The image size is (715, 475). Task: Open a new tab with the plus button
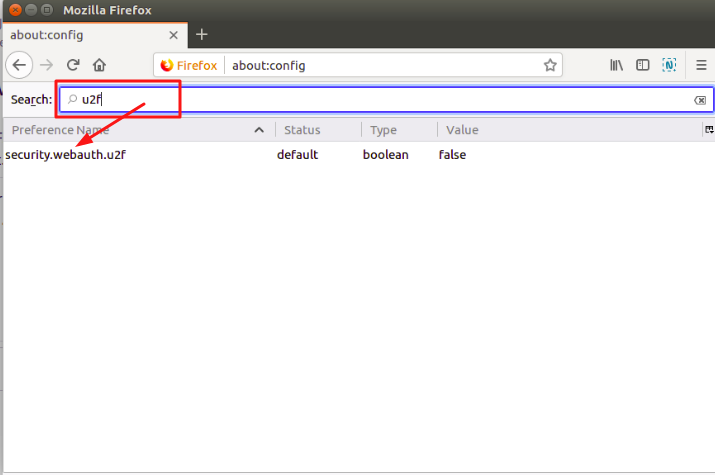click(202, 35)
